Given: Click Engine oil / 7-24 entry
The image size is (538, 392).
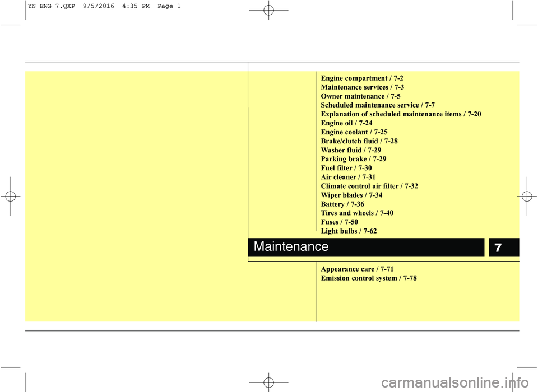Looking at the screenshot, I should pos(346,123).
